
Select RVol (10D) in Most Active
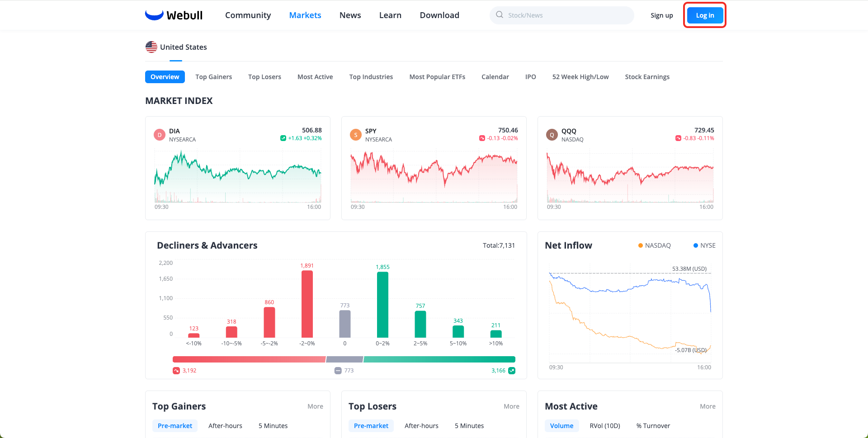click(x=605, y=426)
